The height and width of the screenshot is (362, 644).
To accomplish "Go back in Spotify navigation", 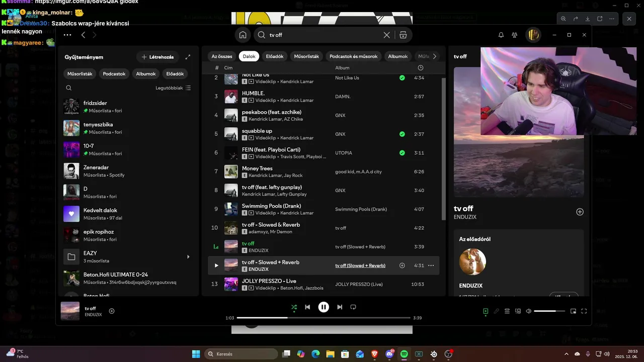I will (84, 35).
